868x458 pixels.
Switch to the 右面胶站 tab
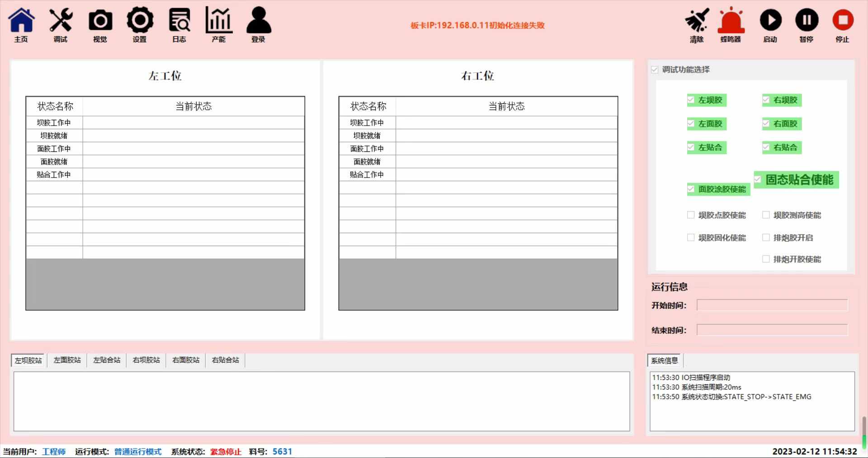pos(186,360)
